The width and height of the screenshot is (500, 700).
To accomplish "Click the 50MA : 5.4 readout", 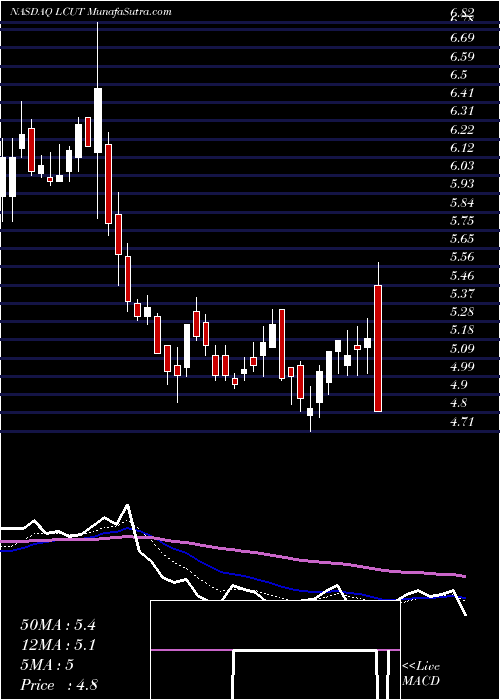I will click(58, 625).
